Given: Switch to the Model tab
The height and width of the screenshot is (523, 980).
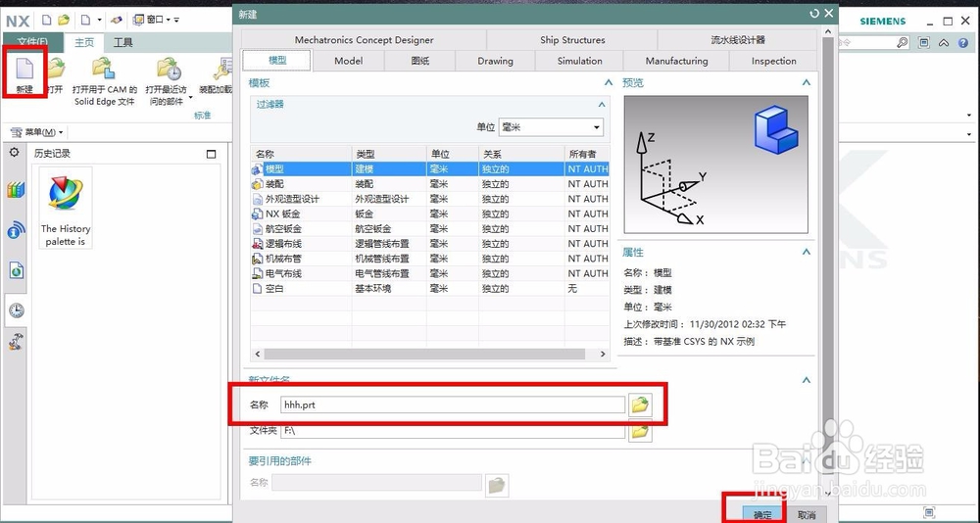Looking at the screenshot, I should tap(348, 61).
